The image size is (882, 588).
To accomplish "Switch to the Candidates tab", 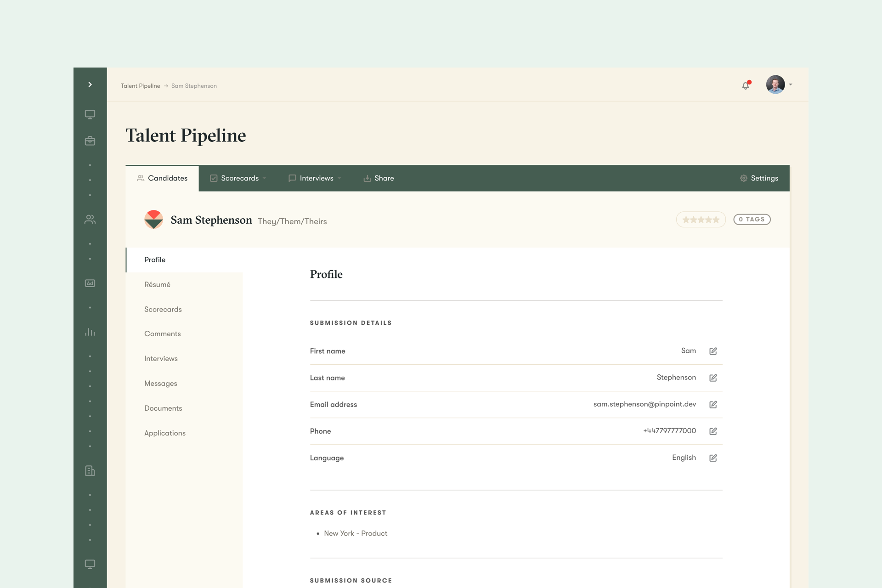I will coord(162,178).
